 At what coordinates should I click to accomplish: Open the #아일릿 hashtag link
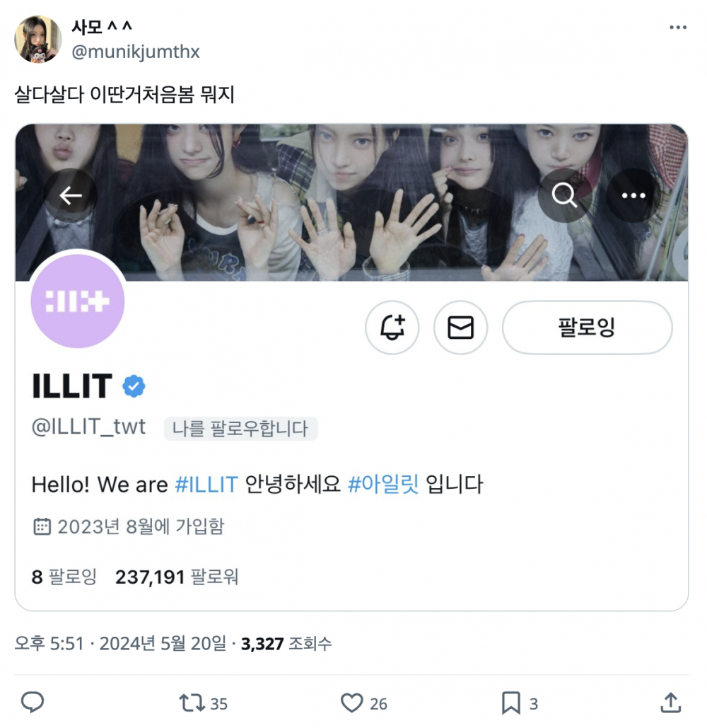click(383, 485)
